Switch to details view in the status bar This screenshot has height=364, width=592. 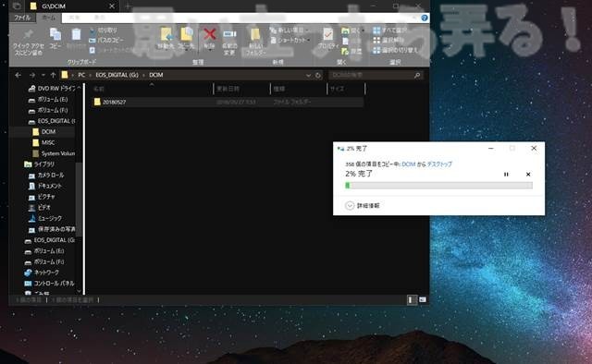click(x=411, y=300)
